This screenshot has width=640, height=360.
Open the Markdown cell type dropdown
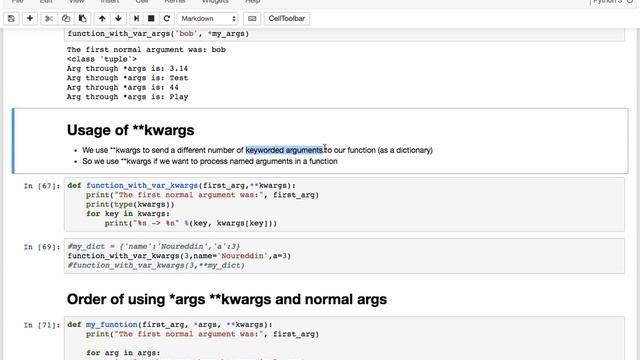pyautogui.click(x=208, y=18)
